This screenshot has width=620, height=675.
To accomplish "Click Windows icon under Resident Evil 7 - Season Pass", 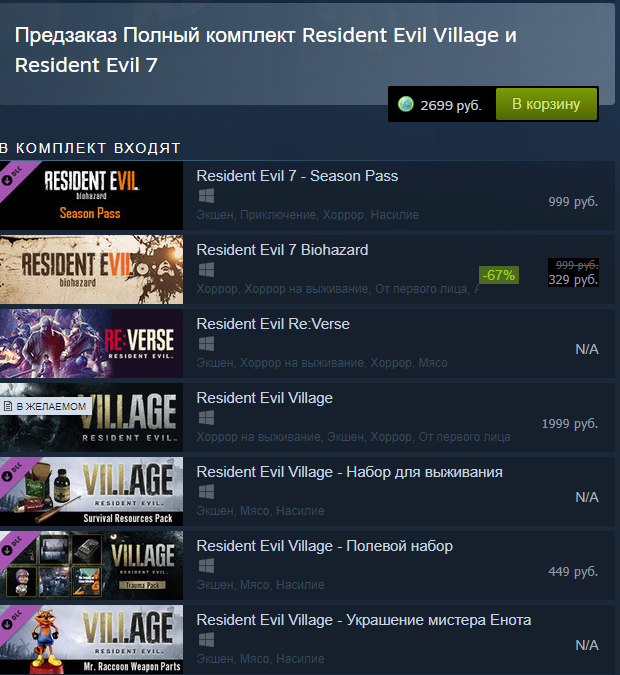I will point(206,196).
